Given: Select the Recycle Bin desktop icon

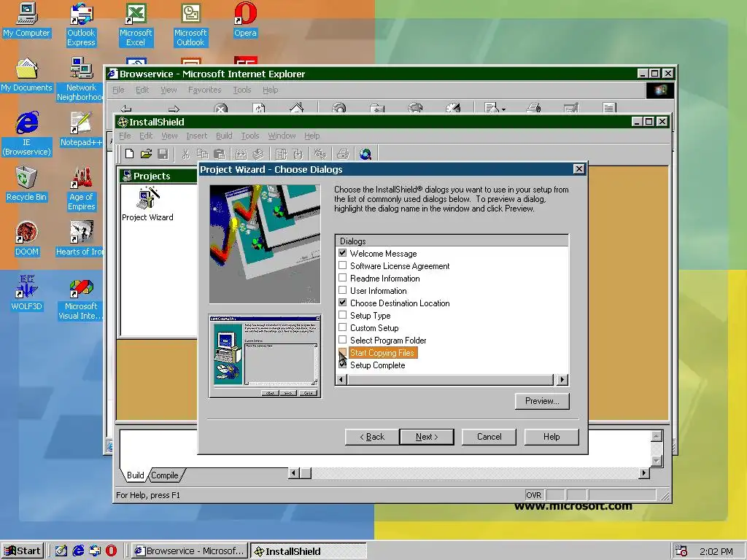Looking at the screenshot, I should tap(27, 184).
